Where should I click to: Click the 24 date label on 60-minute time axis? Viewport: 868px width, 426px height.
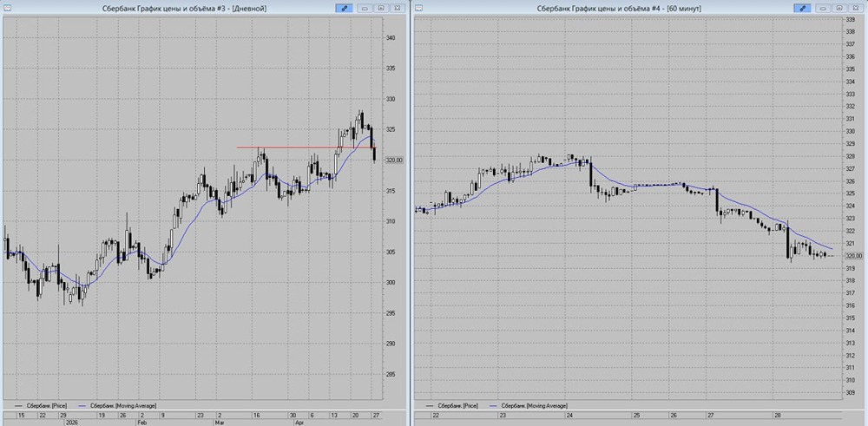pyautogui.click(x=569, y=415)
